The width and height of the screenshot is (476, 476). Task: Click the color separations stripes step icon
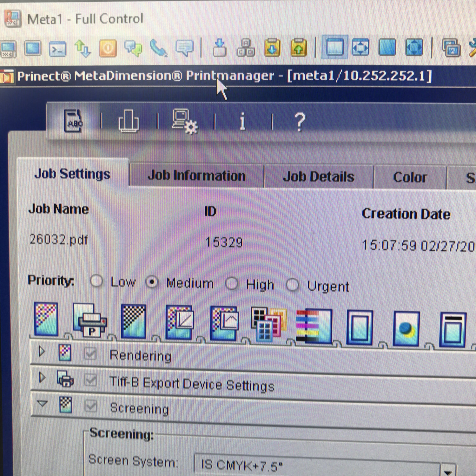[x=314, y=326]
